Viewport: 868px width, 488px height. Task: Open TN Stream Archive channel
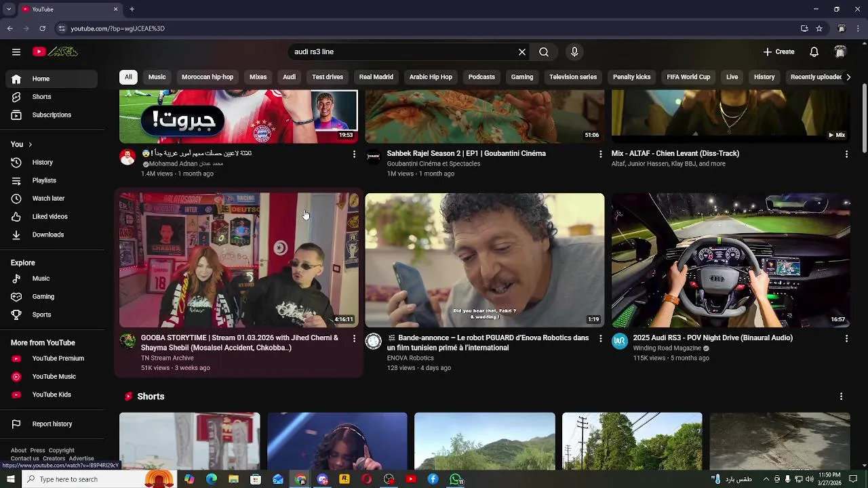point(167,358)
